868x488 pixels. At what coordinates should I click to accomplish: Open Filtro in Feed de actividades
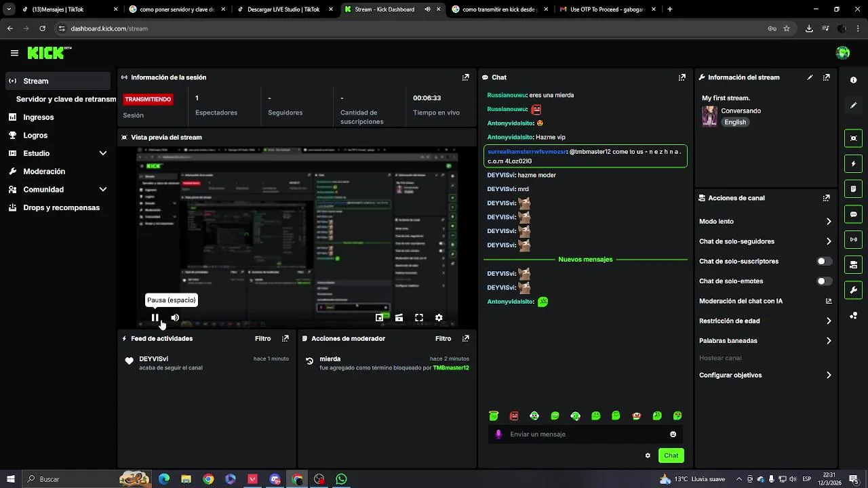click(262, 338)
